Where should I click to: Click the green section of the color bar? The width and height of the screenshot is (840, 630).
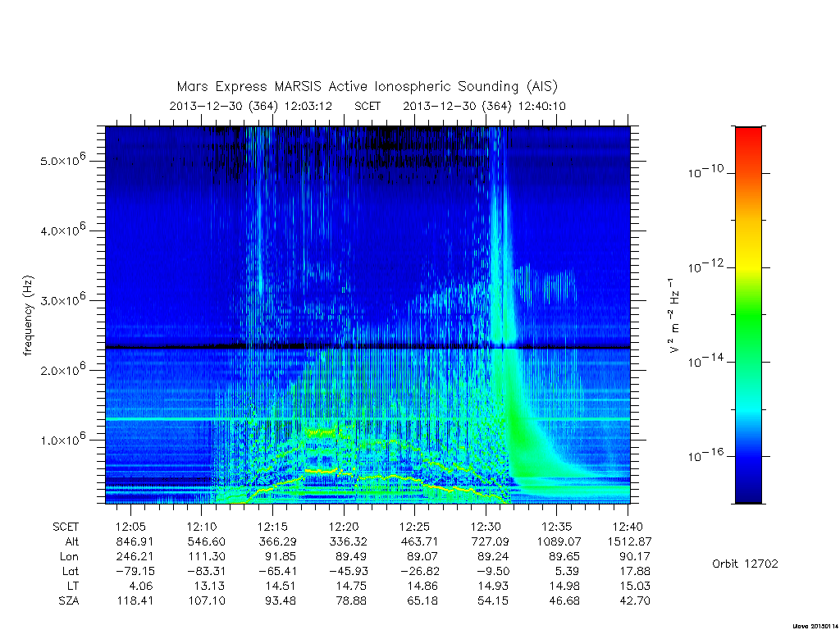[748, 316]
